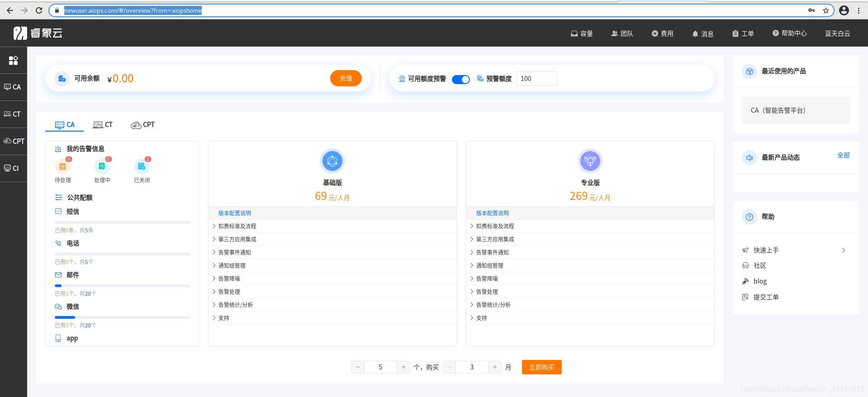Expand 基础版 告警统计/分析
This screenshot has height=397, width=868.
pyautogui.click(x=332, y=305)
